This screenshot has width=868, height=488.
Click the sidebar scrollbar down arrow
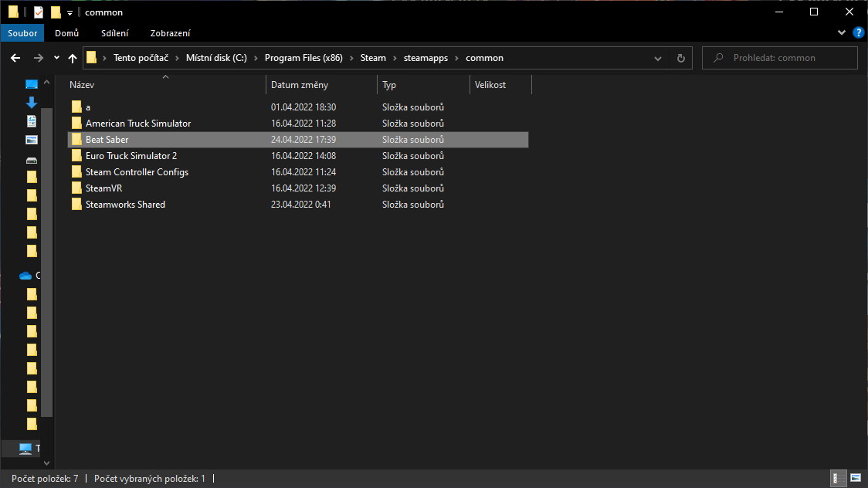[x=46, y=463]
